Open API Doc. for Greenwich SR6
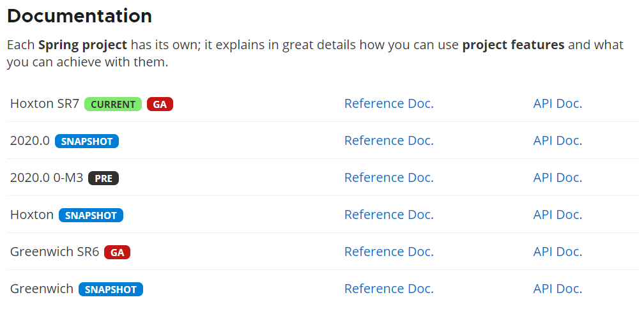Viewport: 644px width, 325px height. 558,251
